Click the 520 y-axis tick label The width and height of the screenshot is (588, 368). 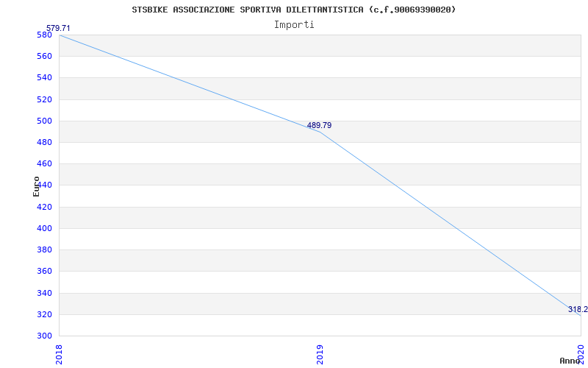pos(44,99)
